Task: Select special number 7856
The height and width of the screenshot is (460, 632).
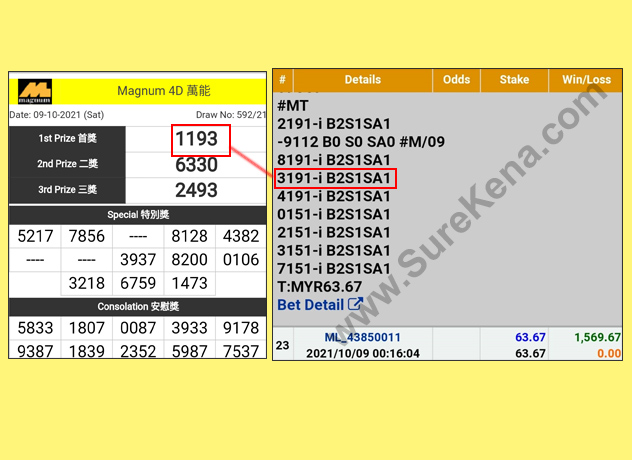Action: click(x=87, y=236)
